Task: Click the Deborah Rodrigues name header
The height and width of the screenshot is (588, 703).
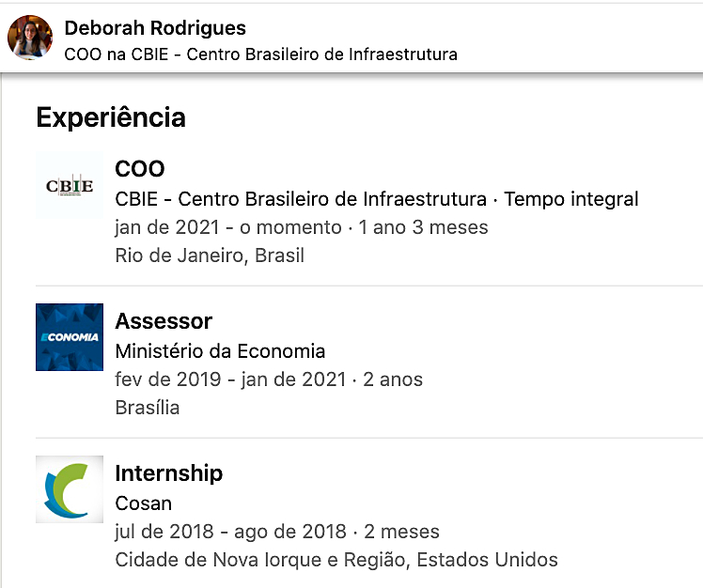Action: coord(155,28)
